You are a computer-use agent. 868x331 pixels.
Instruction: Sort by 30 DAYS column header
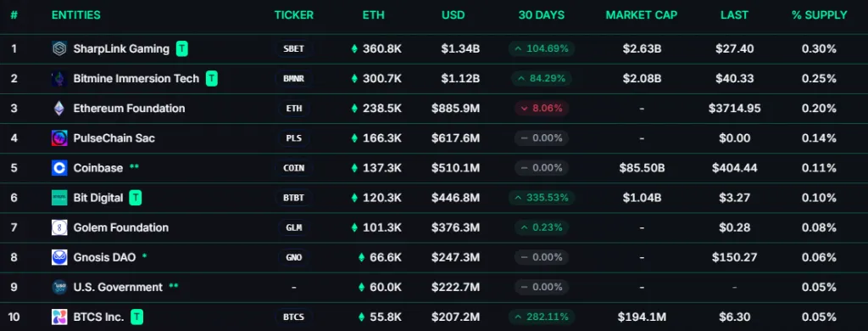(542, 15)
